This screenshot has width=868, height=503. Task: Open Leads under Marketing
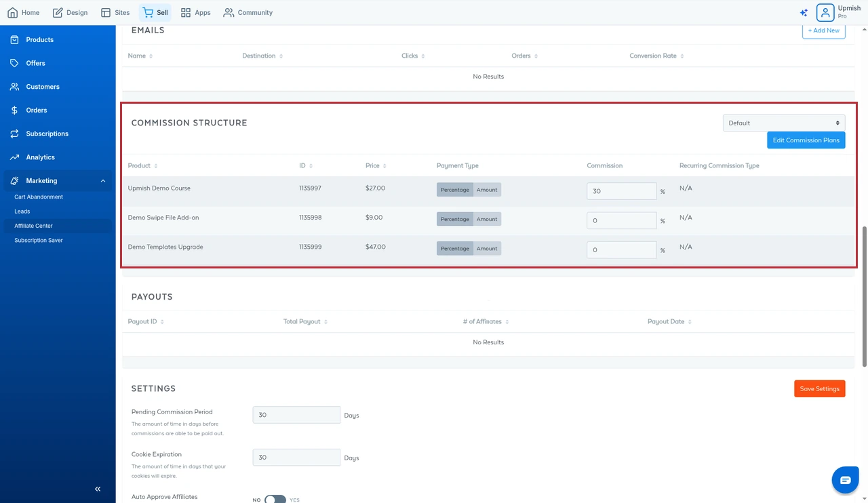22,212
